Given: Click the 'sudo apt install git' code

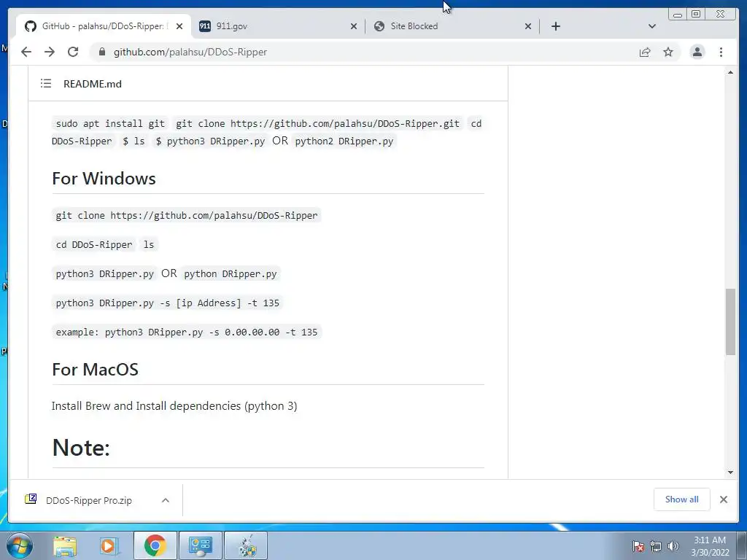Looking at the screenshot, I should 110,124.
